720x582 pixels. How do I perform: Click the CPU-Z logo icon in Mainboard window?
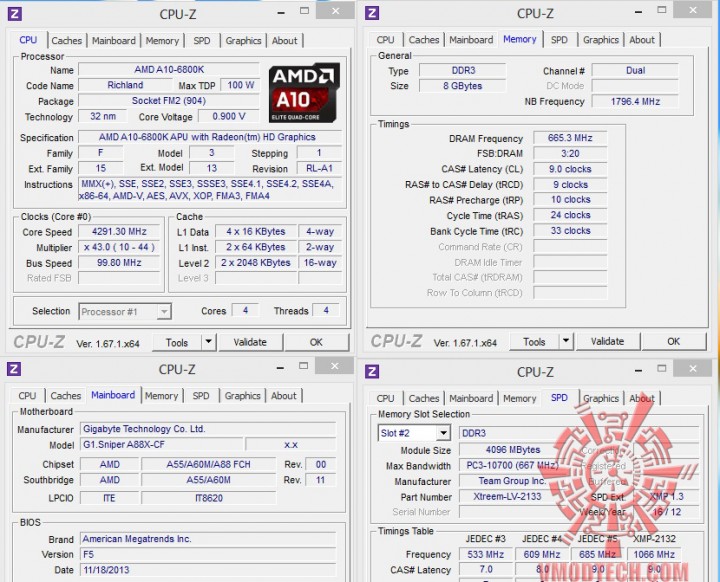[x=14, y=369]
